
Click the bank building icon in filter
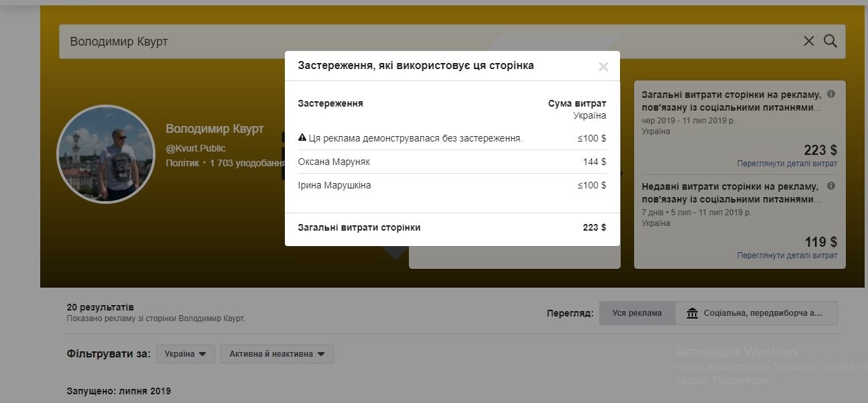(692, 313)
